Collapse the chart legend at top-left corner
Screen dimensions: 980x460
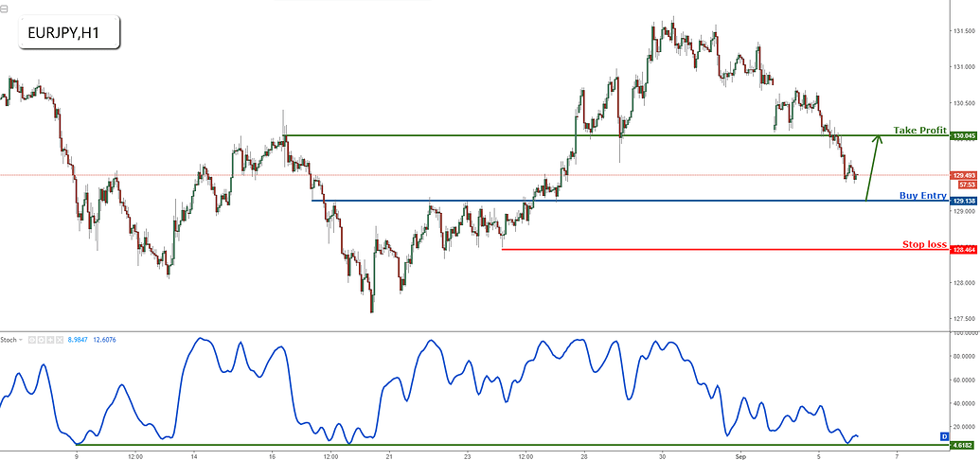pyautogui.click(x=4, y=5)
